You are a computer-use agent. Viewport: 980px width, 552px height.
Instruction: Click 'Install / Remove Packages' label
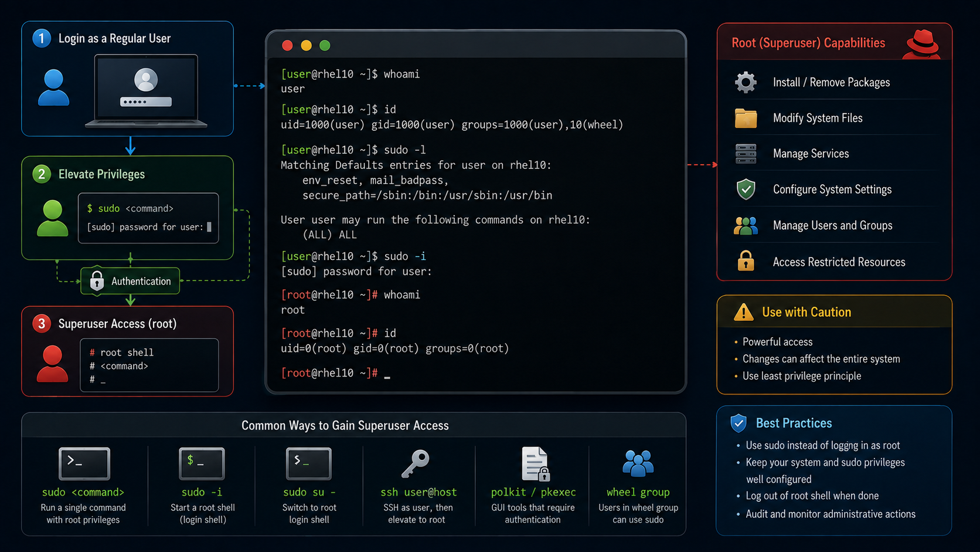point(831,83)
